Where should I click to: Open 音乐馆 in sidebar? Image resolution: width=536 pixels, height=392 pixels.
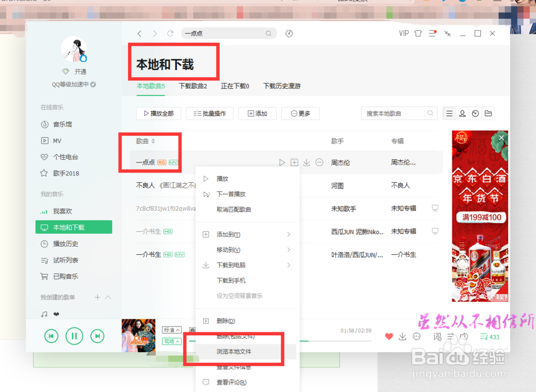tap(63, 124)
